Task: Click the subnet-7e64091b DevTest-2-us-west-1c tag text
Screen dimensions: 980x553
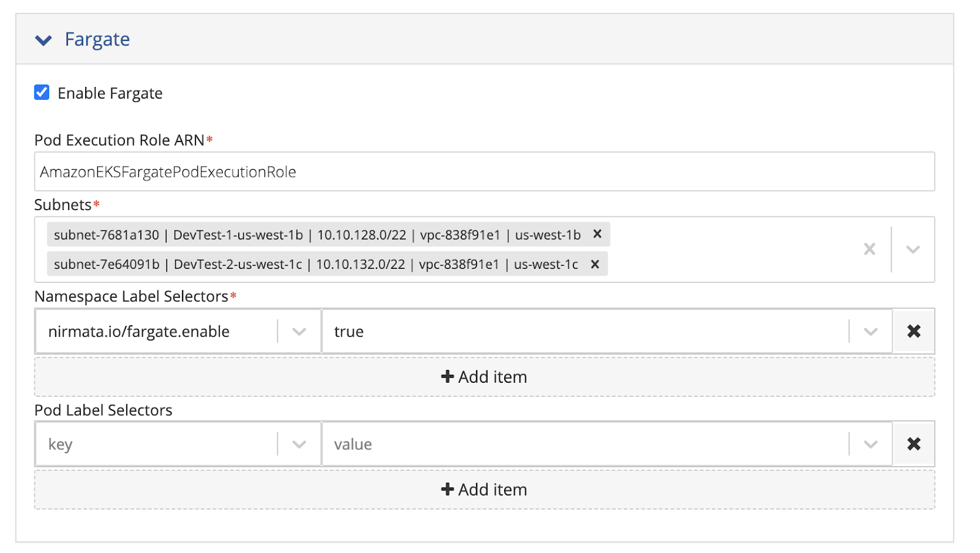Action: [316, 264]
